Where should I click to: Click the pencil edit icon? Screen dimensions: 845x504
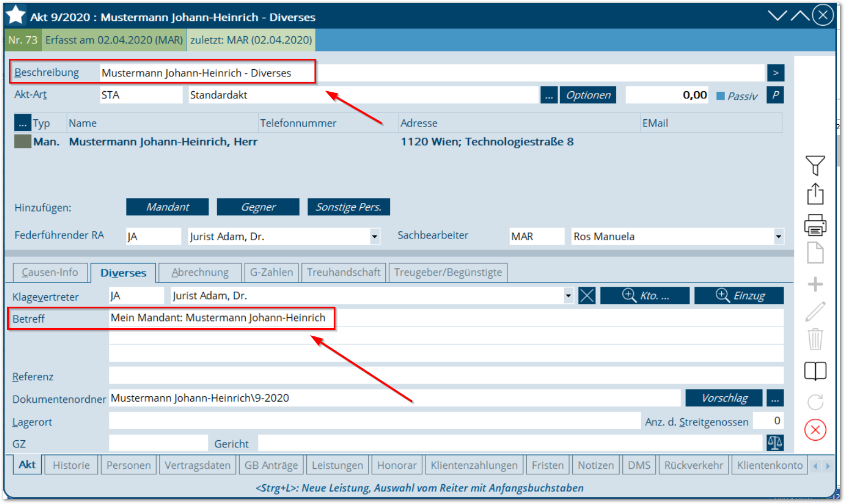coord(815,311)
